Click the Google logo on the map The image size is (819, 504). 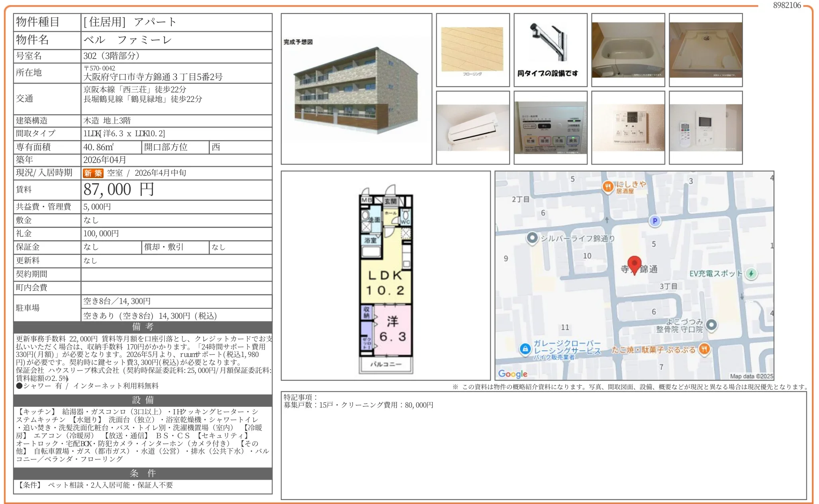coord(512,374)
